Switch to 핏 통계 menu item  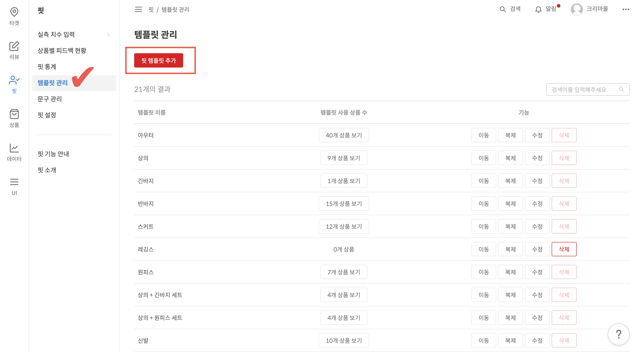tap(47, 66)
